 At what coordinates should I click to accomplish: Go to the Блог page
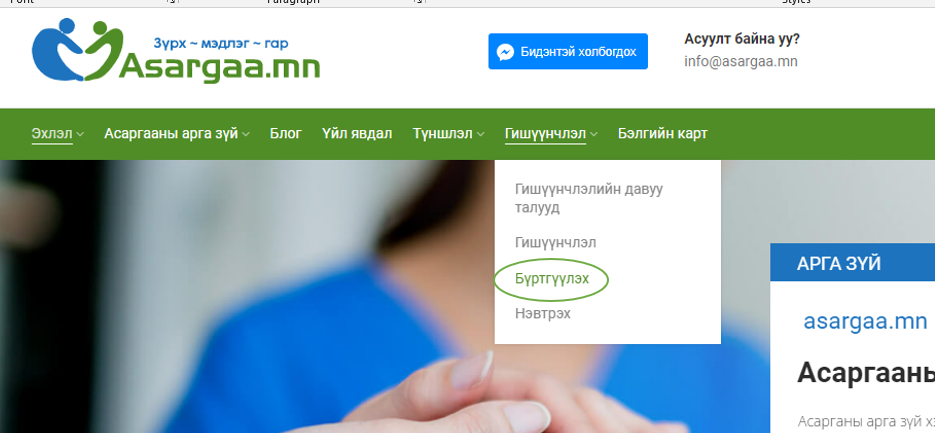(286, 134)
